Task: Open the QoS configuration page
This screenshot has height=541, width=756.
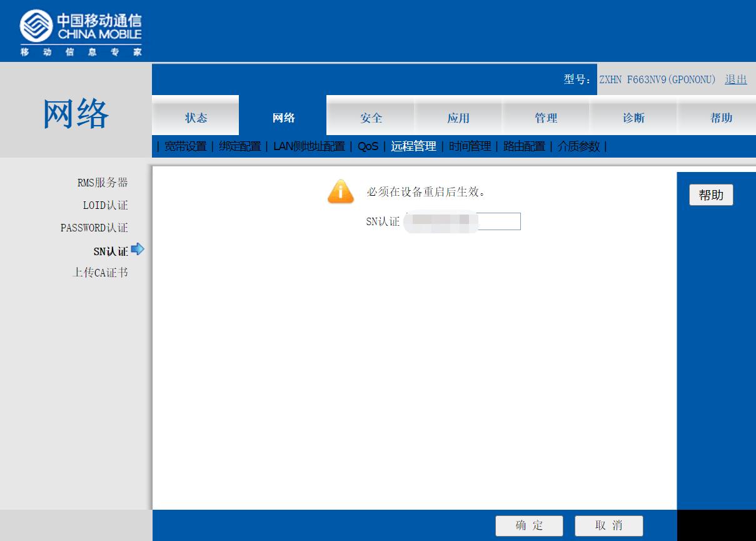Action: coord(366,147)
